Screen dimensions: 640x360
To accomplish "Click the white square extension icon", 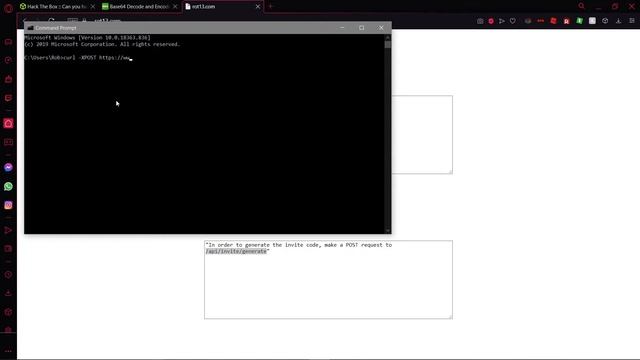I will (x=592, y=21).
